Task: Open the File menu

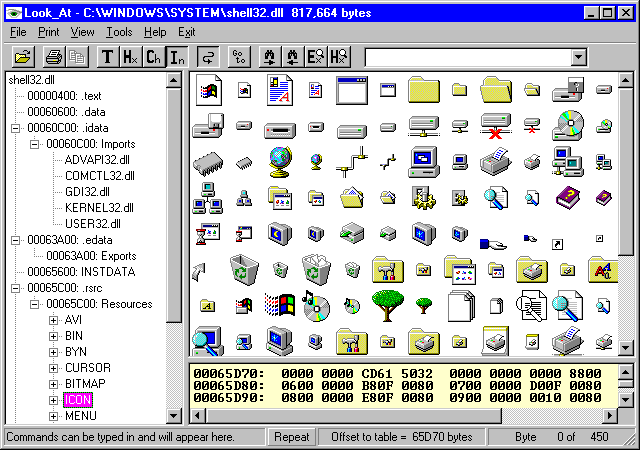Action: point(18,32)
